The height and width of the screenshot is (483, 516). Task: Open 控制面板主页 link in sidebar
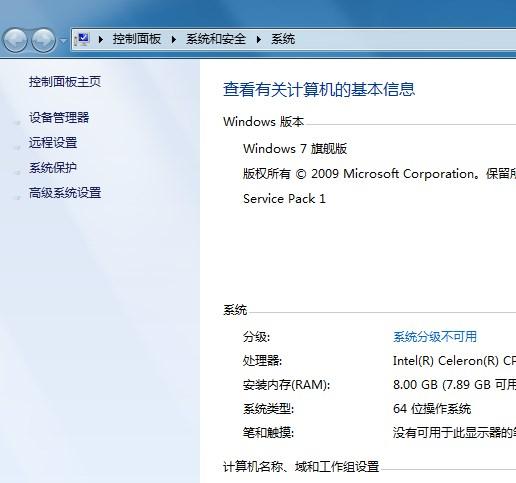click(x=65, y=81)
